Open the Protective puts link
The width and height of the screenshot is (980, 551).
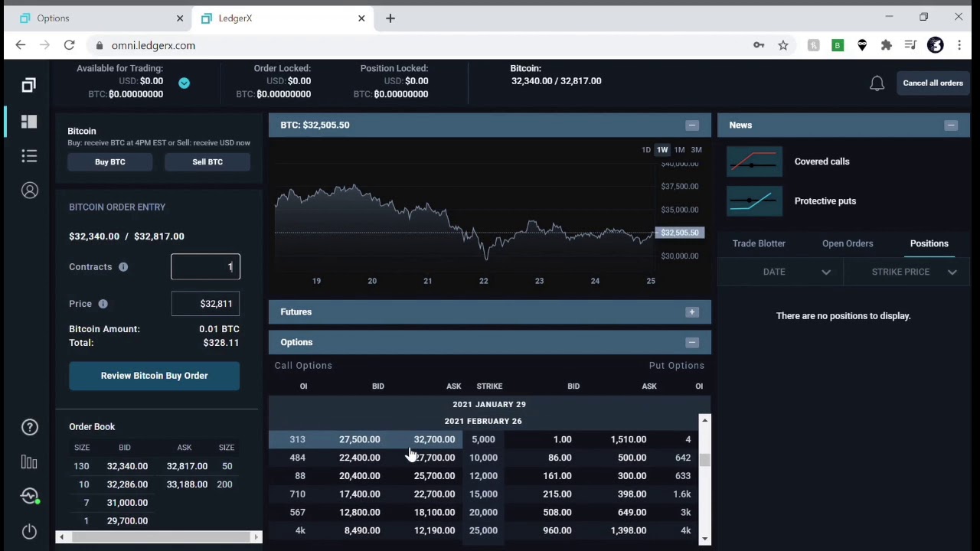point(825,201)
